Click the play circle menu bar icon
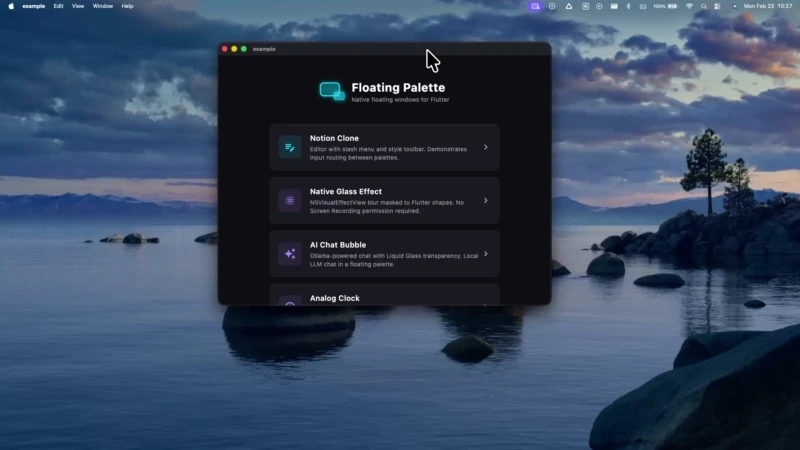Screen dimensions: 800x450 click(599, 6)
